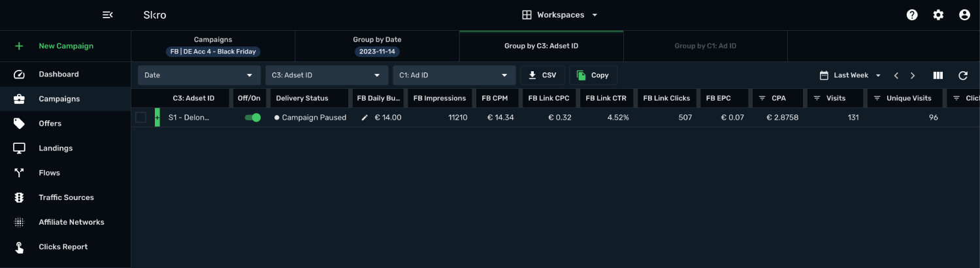Click the Dashboard gauge icon

coord(19,75)
